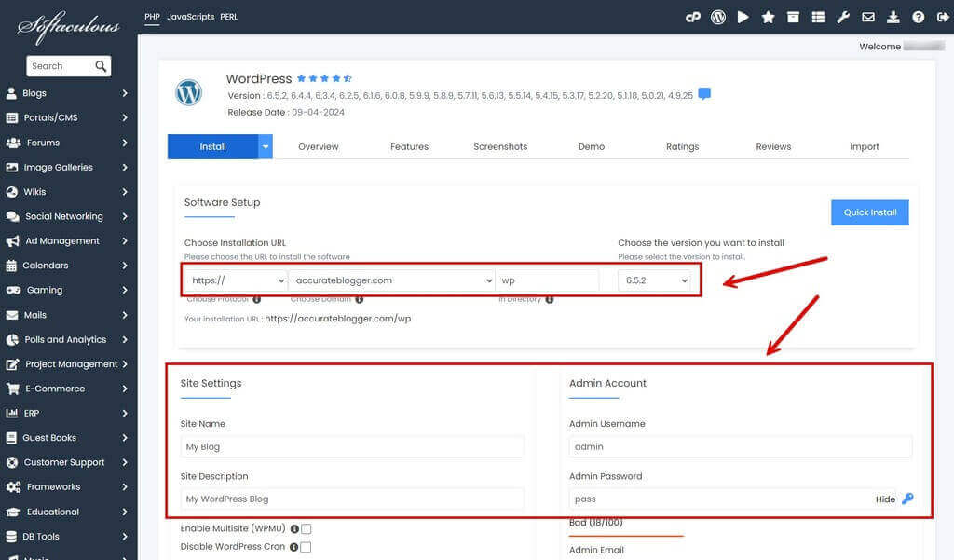Tick the Disable WordPress Cron checkbox
Image resolution: width=954 pixels, height=560 pixels.
(306, 547)
